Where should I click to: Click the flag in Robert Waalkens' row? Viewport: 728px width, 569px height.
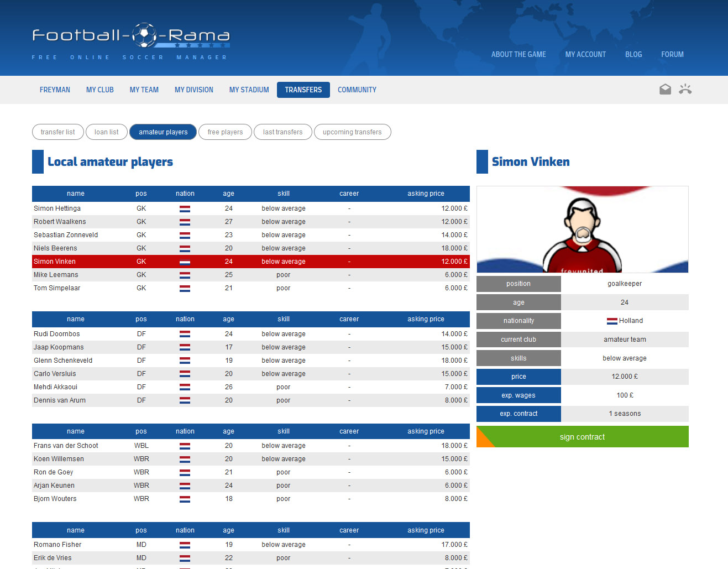[185, 222]
